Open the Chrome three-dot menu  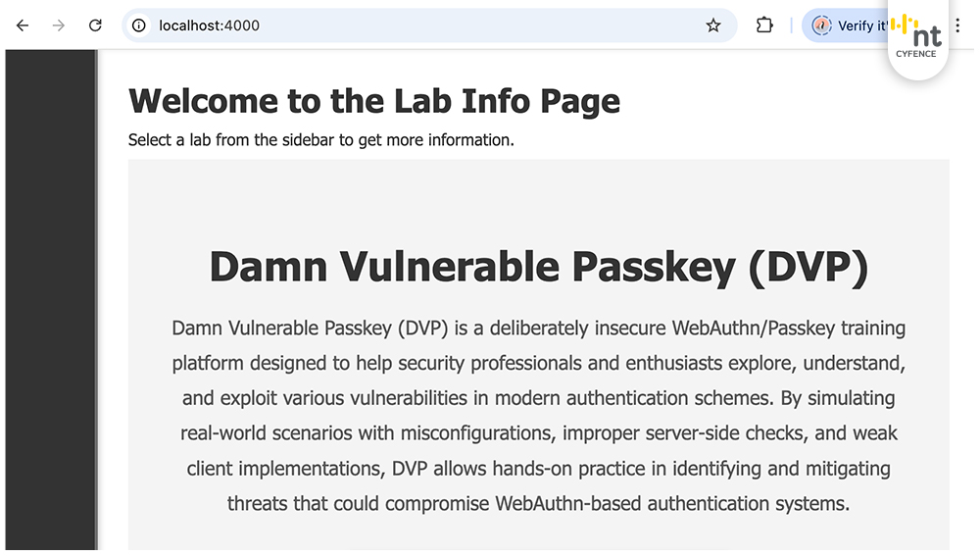[958, 25]
